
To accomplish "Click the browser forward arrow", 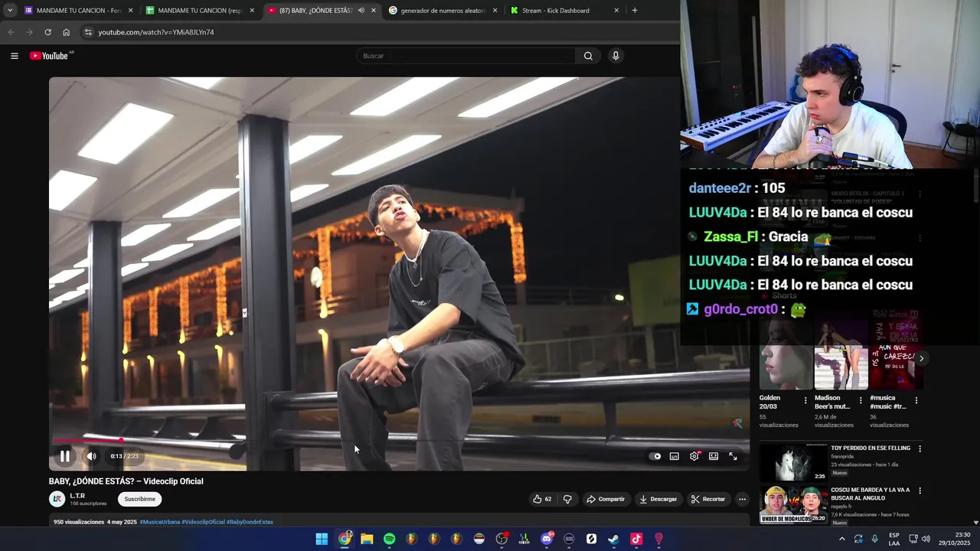I will pos(29,32).
